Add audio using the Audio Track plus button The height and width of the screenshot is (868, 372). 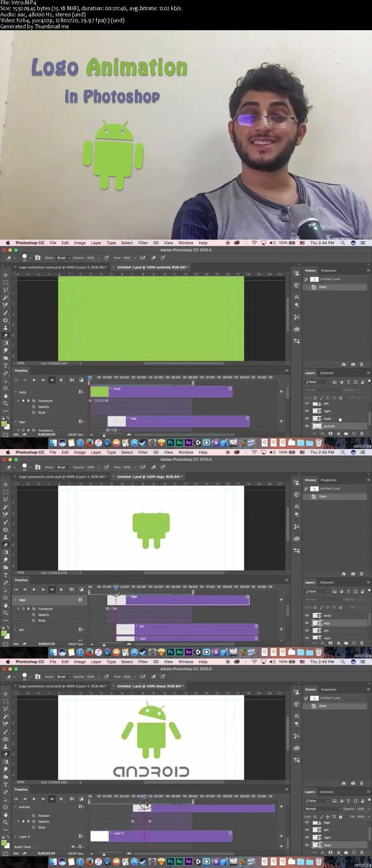[281, 846]
